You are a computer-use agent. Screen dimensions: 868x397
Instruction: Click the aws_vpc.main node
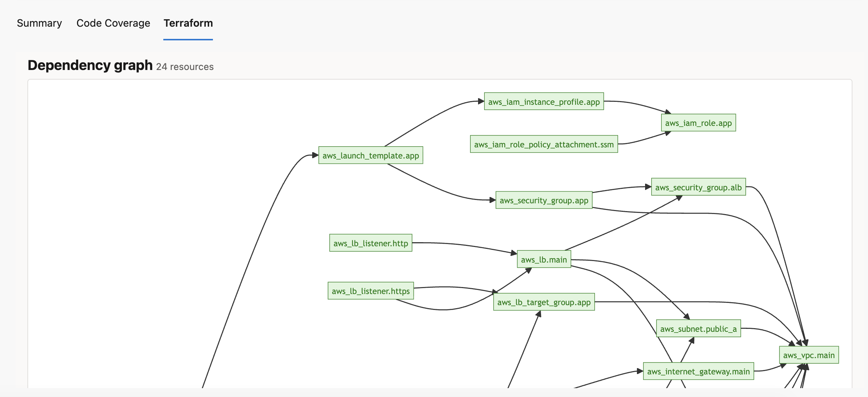click(x=809, y=355)
